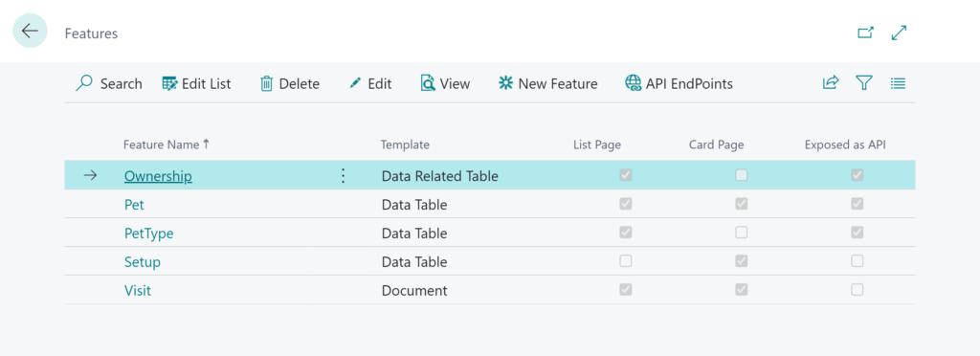The height and width of the screenshot is (356, 980).
Task: Open Ownership row options menu
Action: tap(343, 176)
